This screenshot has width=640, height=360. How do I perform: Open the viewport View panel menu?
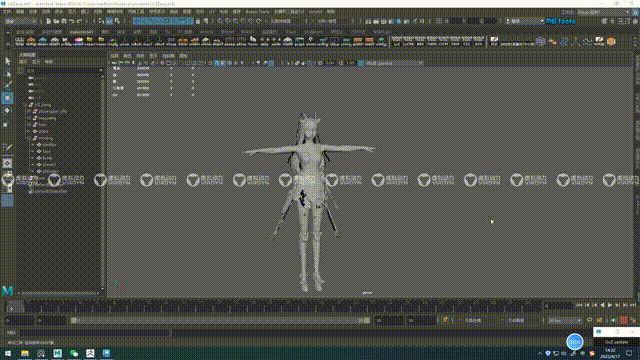(x=115, y=56)
